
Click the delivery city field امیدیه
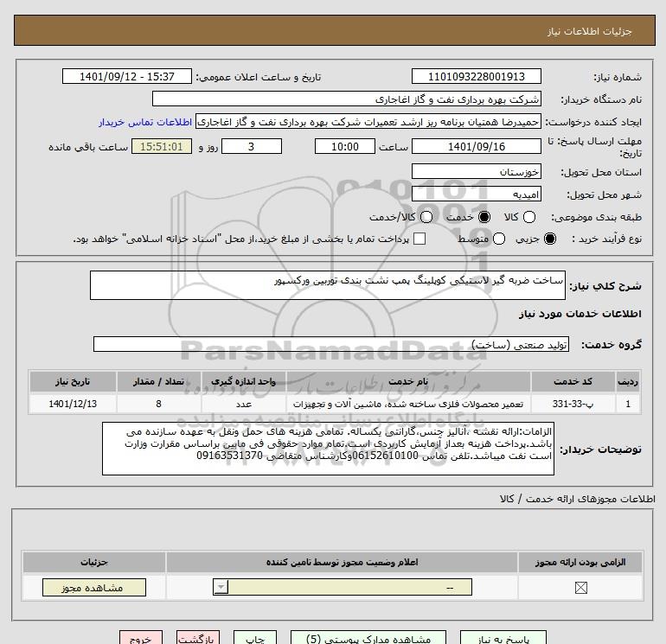tap(476, 194)
